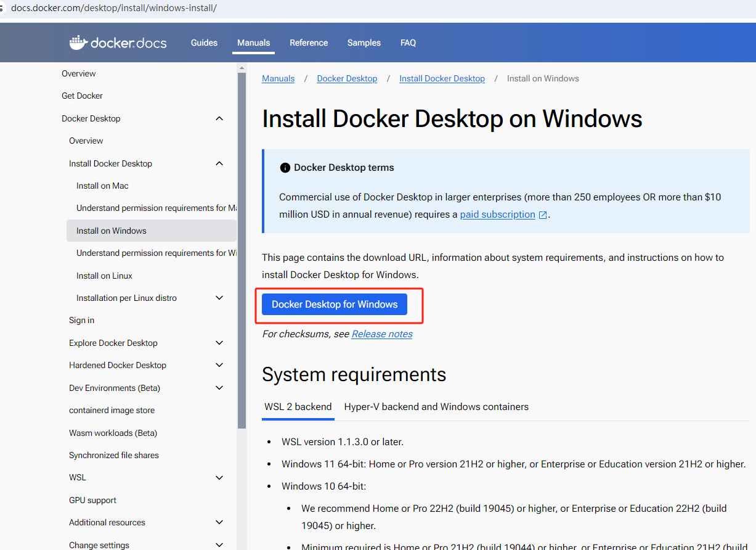The width and height of the screenshot is (756, 550).
Task: Switch to Hyper-V backend and Windows containers tab
Action: (436, 407)
